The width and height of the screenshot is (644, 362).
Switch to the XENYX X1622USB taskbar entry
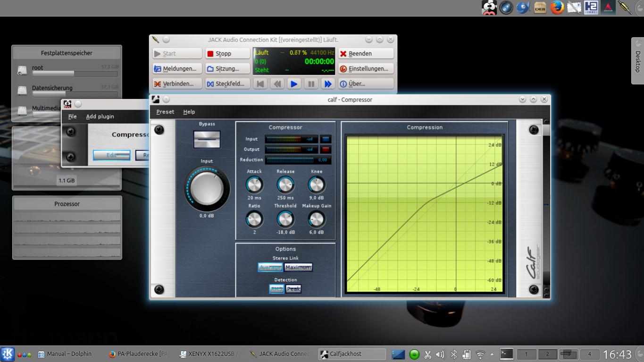pos(210,354)
